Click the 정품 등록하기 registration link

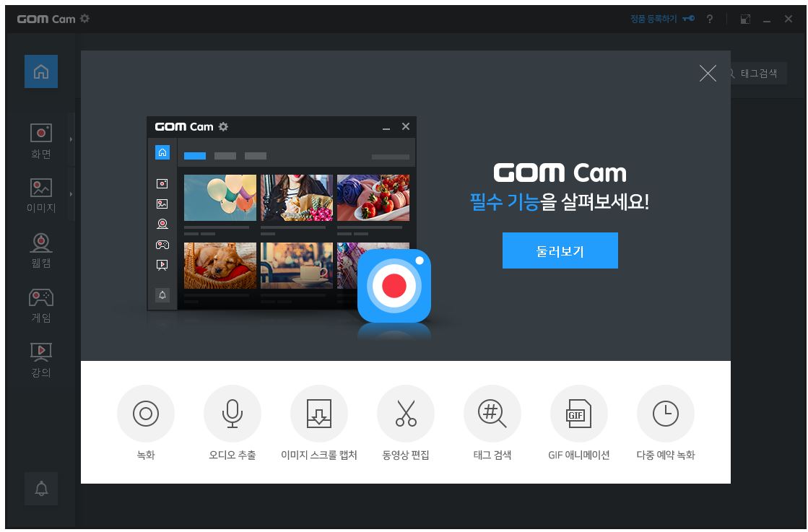[x=653, y=19]
